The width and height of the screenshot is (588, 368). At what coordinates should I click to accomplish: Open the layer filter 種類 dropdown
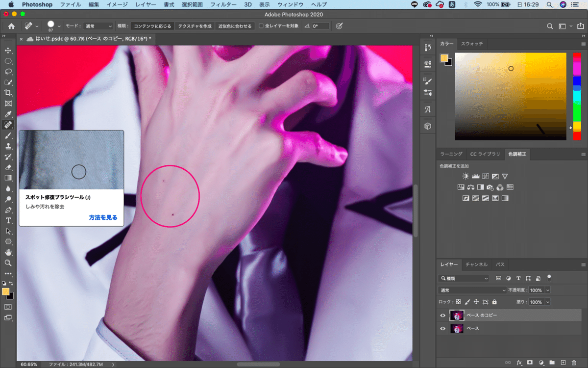point(464,278)
